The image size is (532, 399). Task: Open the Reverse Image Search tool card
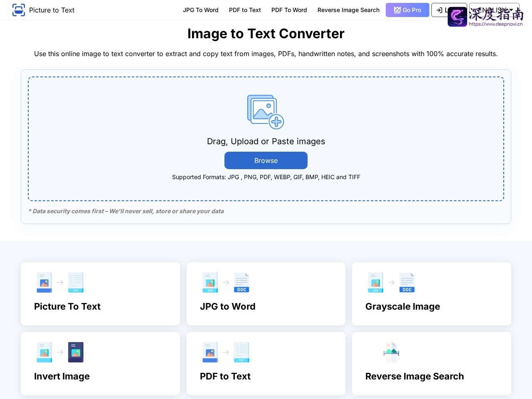tap(431, 364)
